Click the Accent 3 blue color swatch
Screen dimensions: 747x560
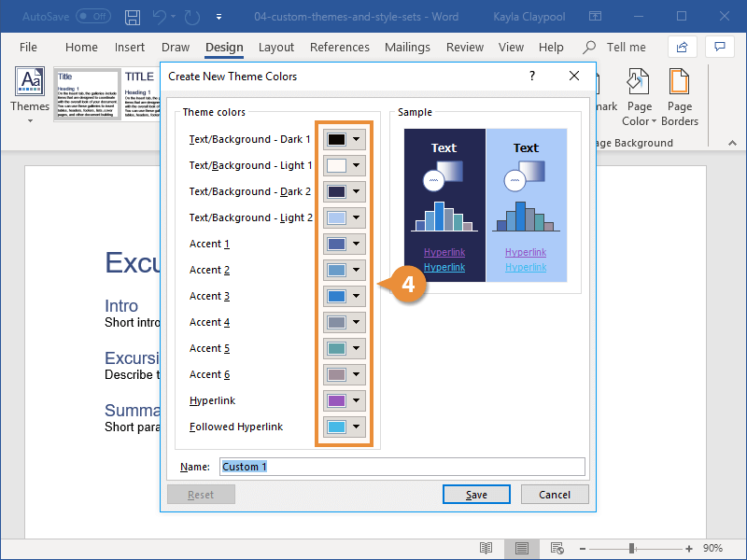336,296
